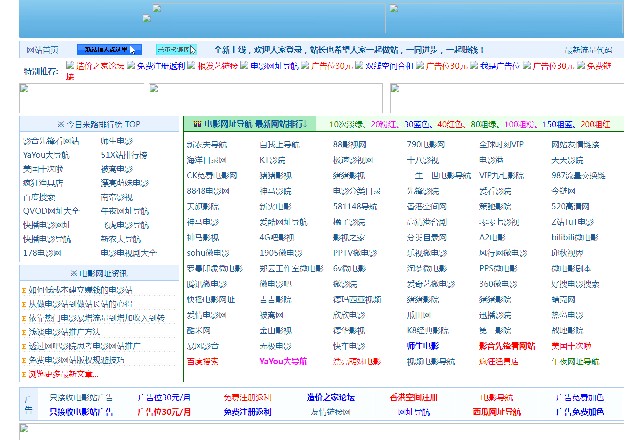
Task: Open the 西瓜网址导航 link
Action: click(x=496, y=412)
